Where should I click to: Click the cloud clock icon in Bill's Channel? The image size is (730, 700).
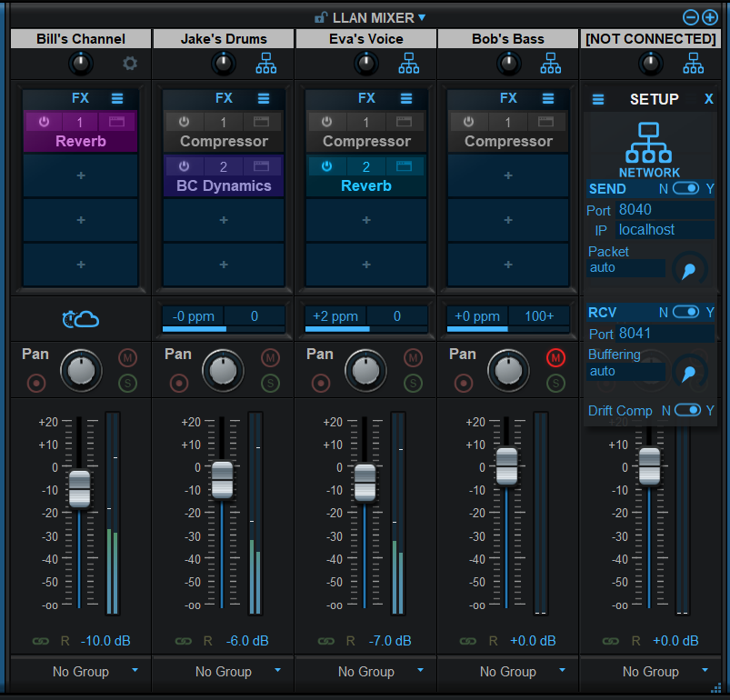tap(81, 319)
